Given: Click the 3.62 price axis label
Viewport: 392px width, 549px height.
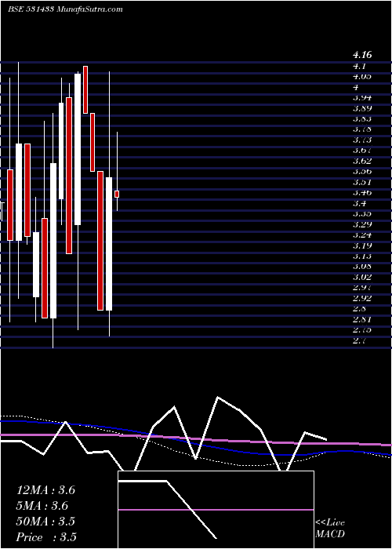Looking at the screenshot, I should click(362, 161).
